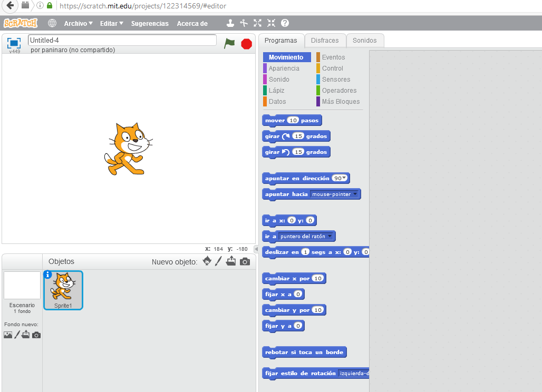This screenshot has height=392, width=542.
Task: Choose a new sprite from the library icon
Action: (207, 261)
